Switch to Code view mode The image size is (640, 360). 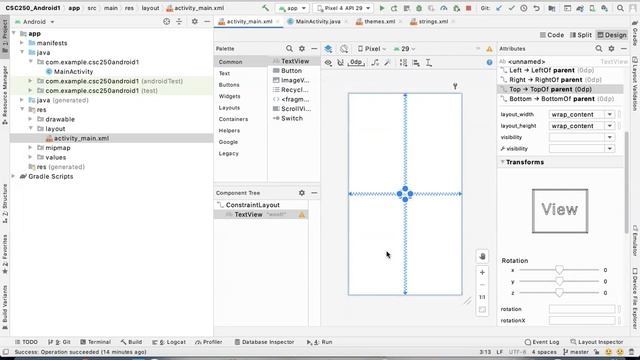(552, 35)
